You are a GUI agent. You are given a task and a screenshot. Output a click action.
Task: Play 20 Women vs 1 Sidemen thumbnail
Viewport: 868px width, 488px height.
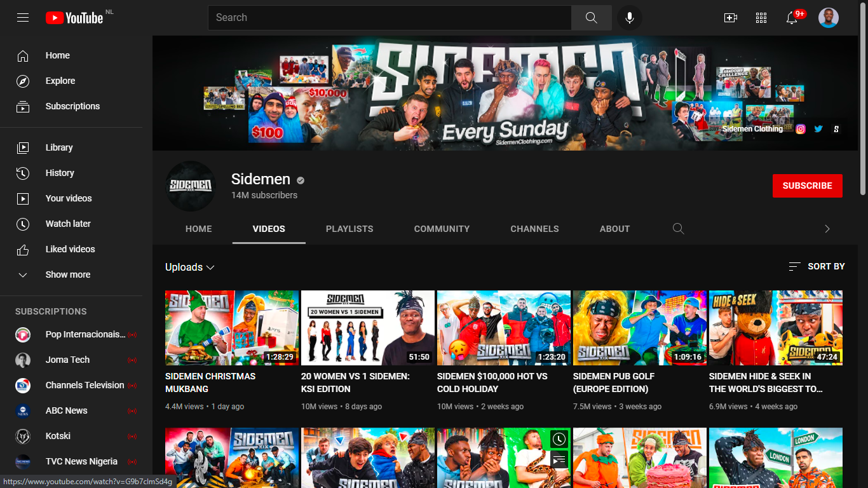point(368,328)
